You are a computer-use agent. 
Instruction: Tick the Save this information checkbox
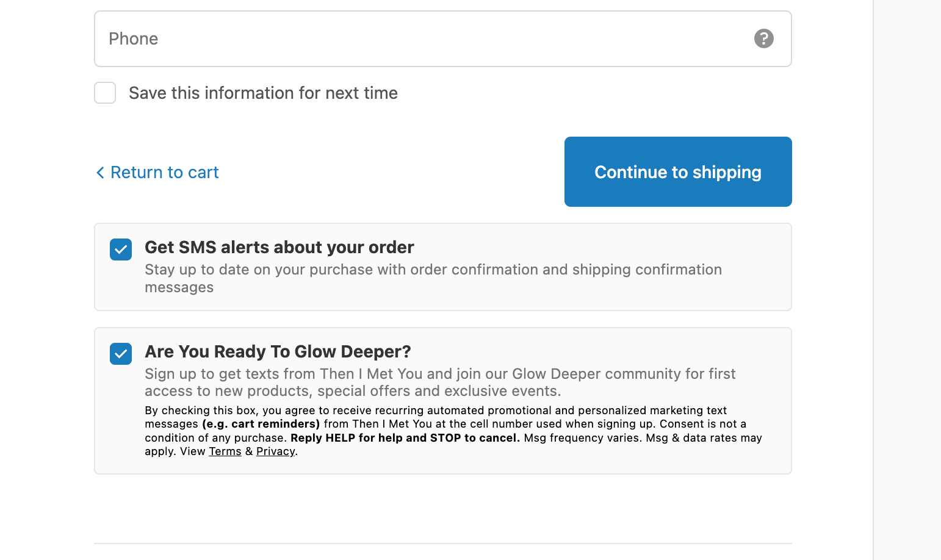tap(105, 93)
